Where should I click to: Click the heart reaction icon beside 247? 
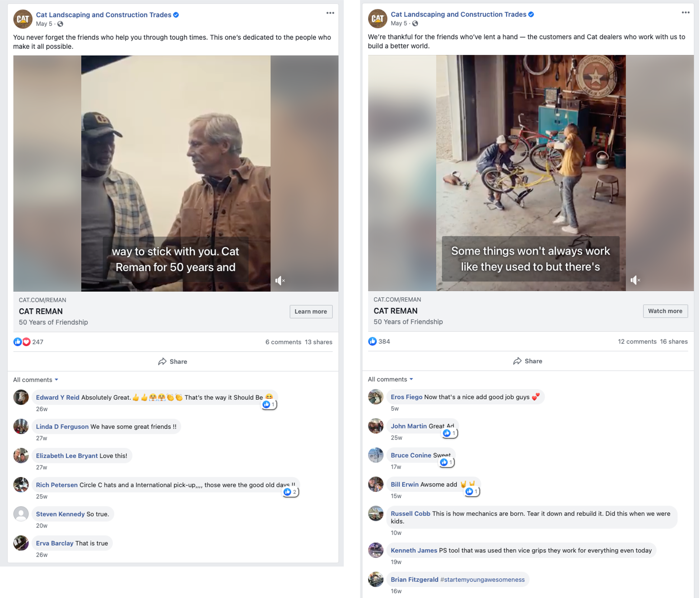pyautogui.click(x=26, y=342)
